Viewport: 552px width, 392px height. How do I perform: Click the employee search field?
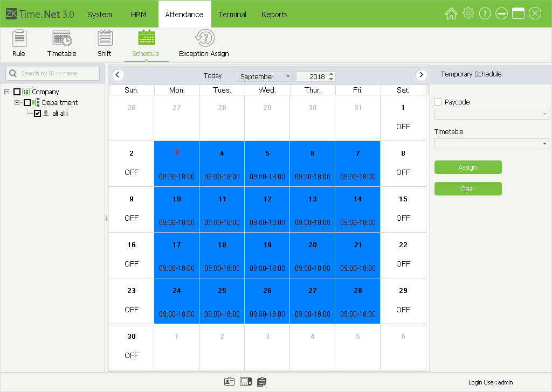53,73
